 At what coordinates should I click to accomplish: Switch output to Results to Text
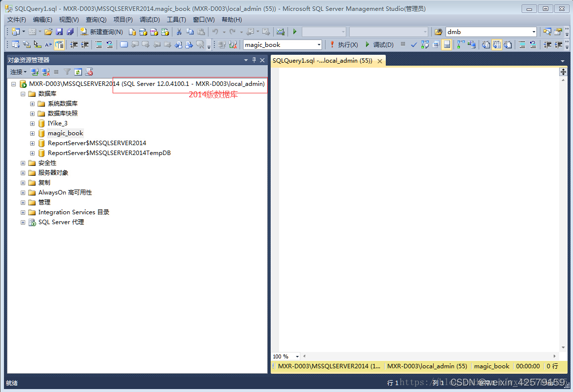pos(486,44)
